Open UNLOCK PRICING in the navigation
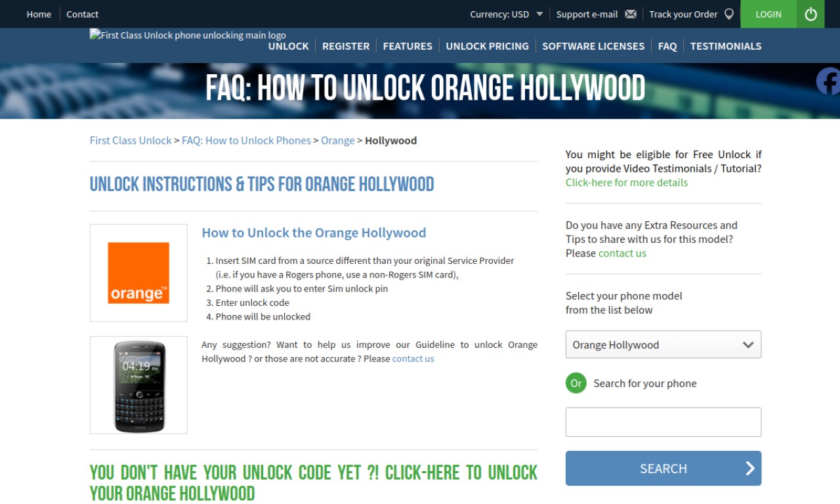 click(487, 46)
